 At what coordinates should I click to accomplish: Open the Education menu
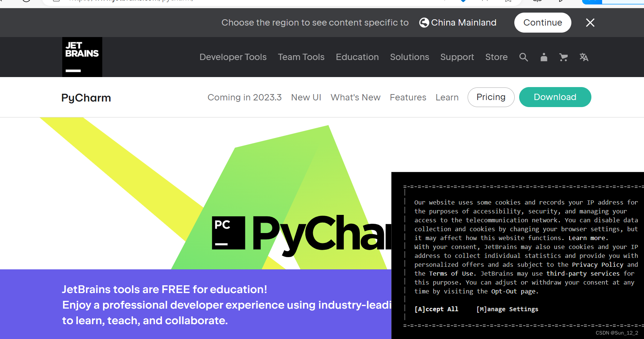pyautogui.click(x=357, y=57)
